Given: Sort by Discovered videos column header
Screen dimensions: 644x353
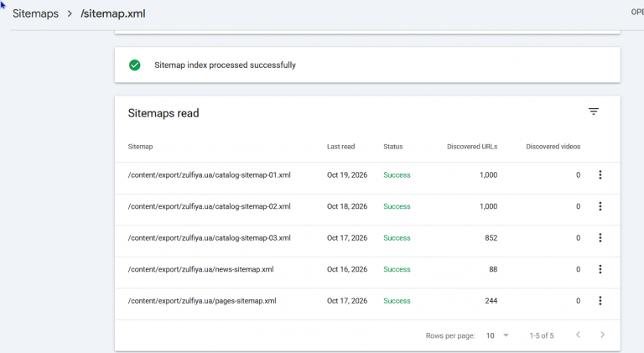Looking at the screenshot, I should pyautogui.click(x=553, y=147).
